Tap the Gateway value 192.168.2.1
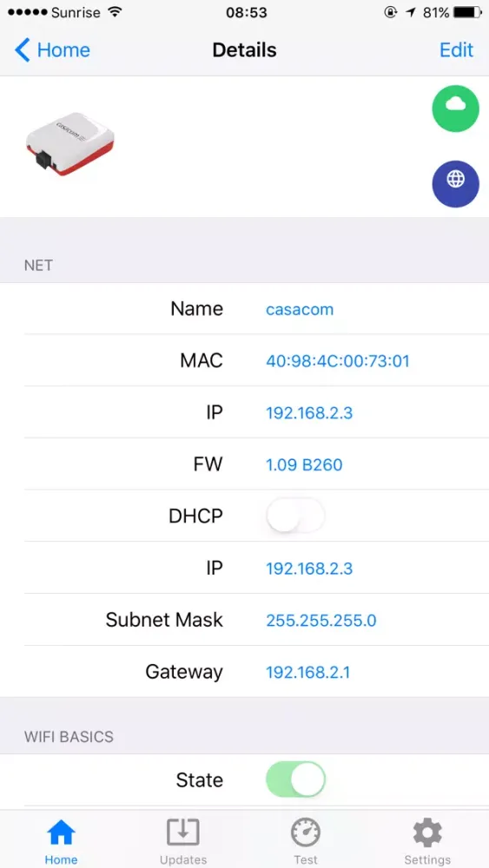Image resolution: width=489 pixels, height=868 pixels. (308, 672)
